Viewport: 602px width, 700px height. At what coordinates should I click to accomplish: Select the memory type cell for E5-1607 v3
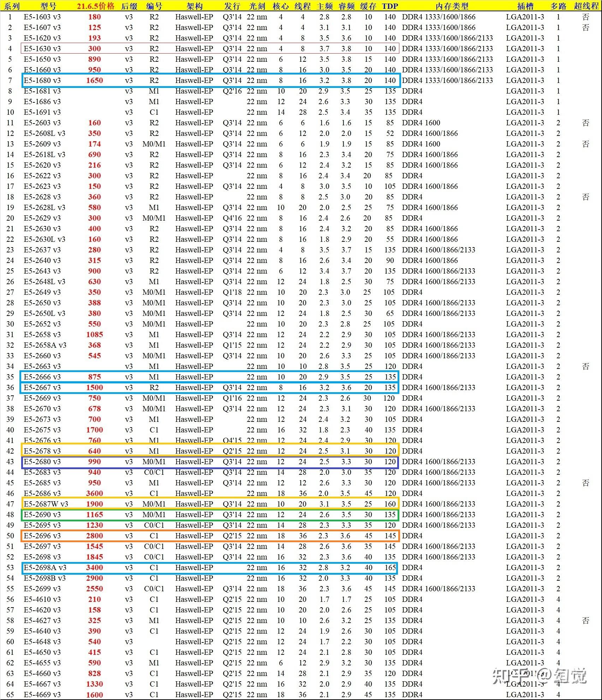point(439,28)
